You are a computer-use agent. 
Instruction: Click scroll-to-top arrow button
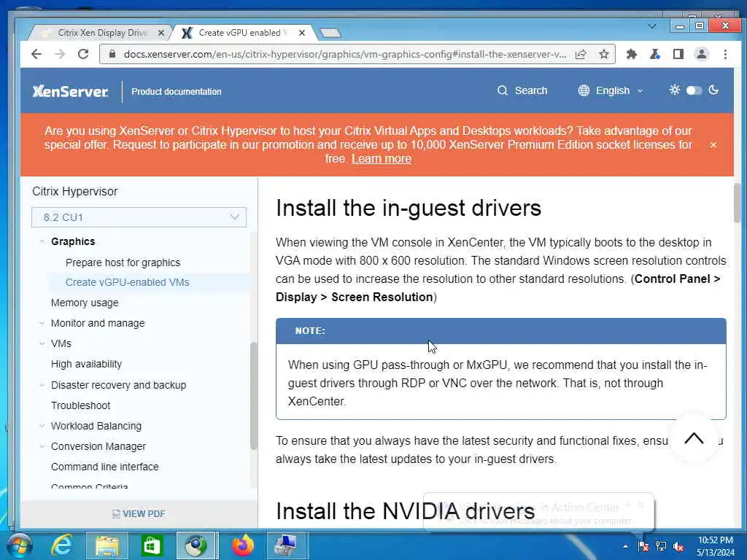coord(694,438)
